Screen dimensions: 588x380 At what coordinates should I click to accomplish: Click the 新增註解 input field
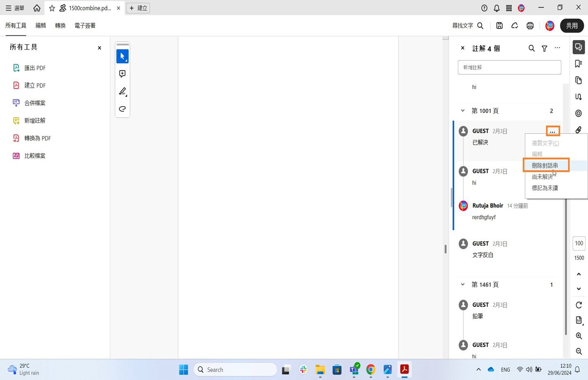pos(510,67)
